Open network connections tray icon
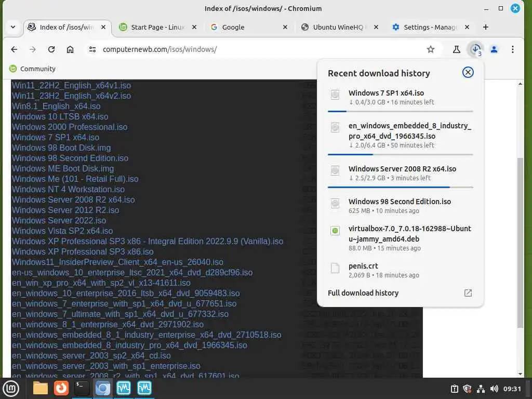Image resolution: width=532 pixels, height=399 pixels. point(481,389)
